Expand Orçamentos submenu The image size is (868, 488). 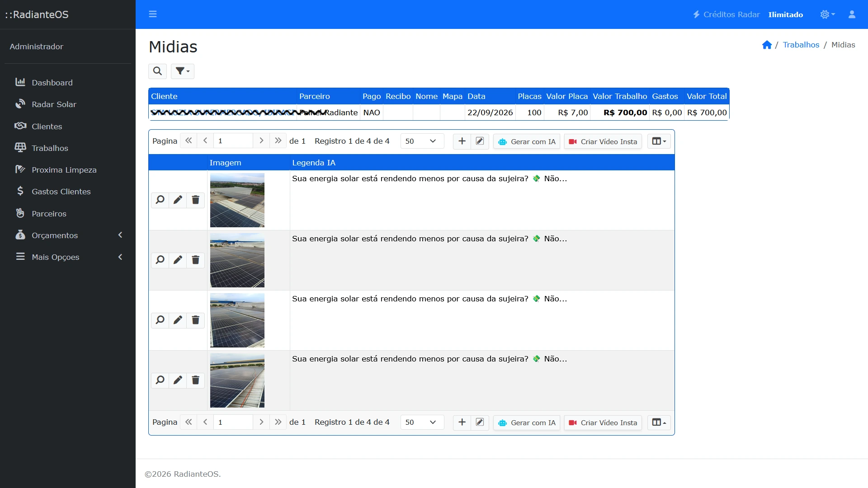click(68, 235)
